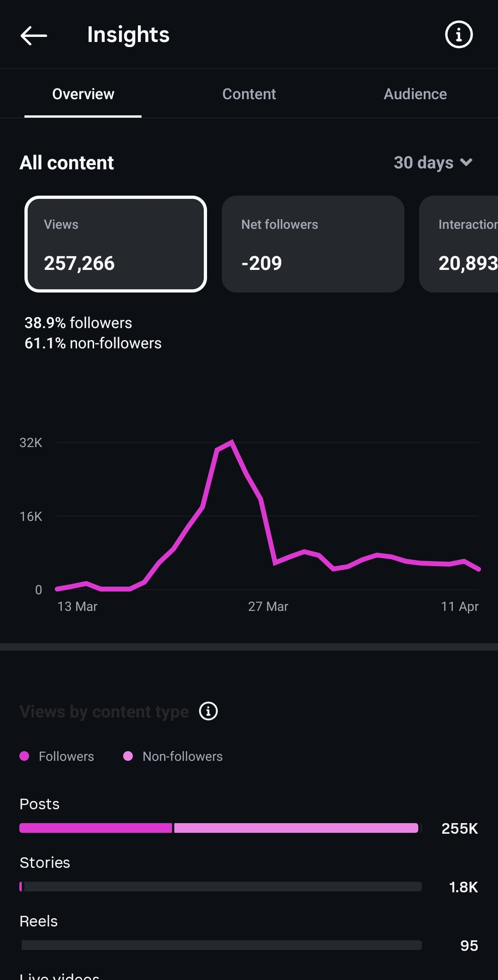Screen dimensions: 498x980
Task: Select the Net followers card
Action: click(x=313, y=244)
